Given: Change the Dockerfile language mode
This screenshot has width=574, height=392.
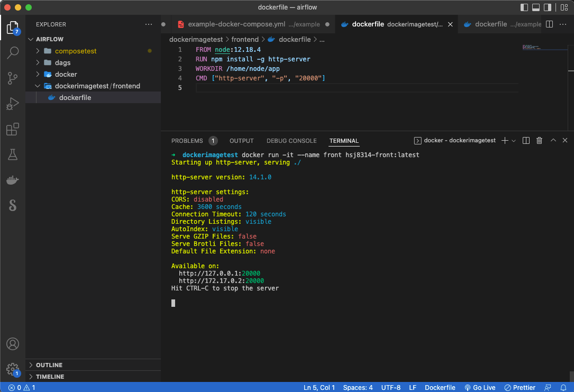Looking at the screenshot, I should pyautogui.click(x=440, y=388).
